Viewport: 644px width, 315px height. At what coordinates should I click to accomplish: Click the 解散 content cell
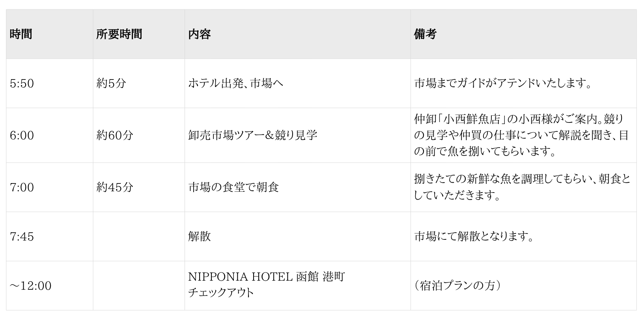tap(200, 236)
